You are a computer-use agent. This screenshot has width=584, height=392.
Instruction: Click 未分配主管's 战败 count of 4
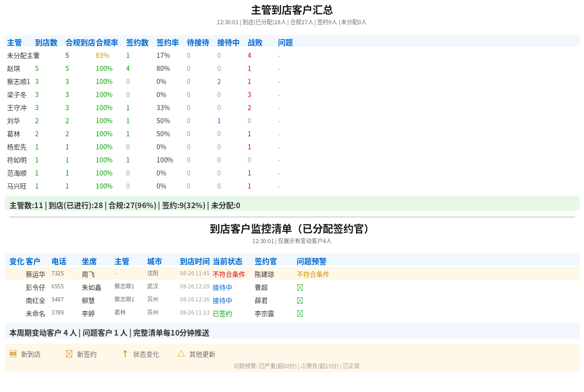click(x=249, y=56)
